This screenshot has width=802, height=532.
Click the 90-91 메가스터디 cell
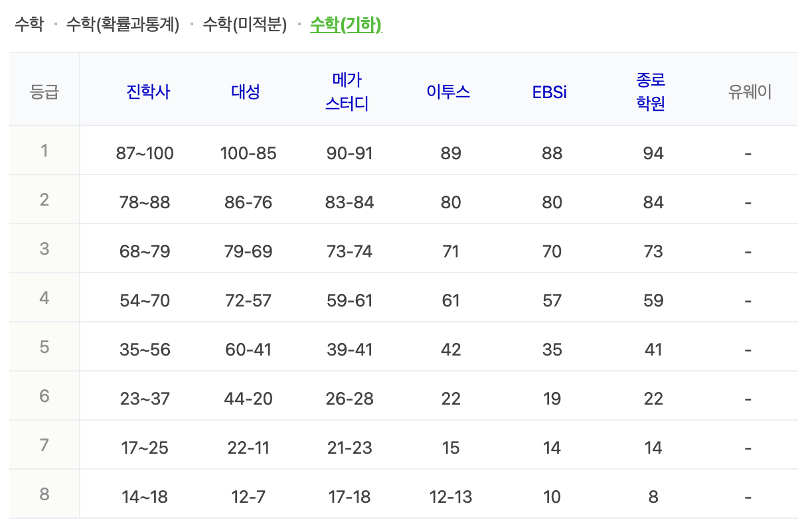pos(349,153)
